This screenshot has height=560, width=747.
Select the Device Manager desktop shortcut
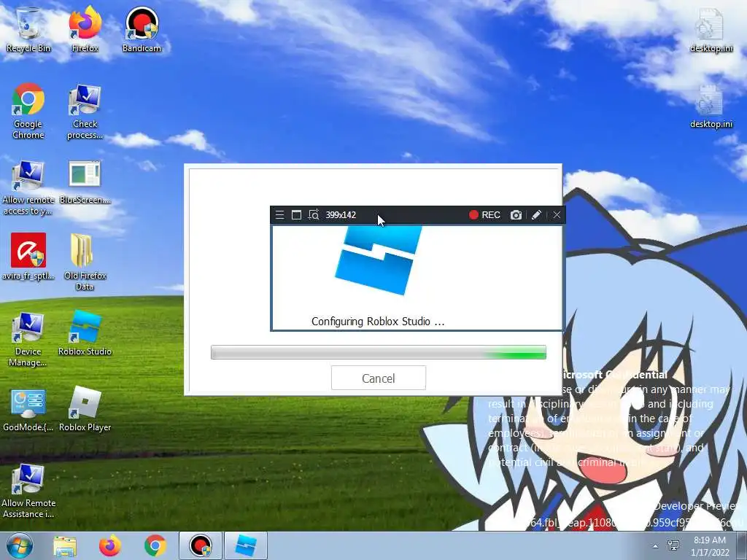click(x=28, y=339)
